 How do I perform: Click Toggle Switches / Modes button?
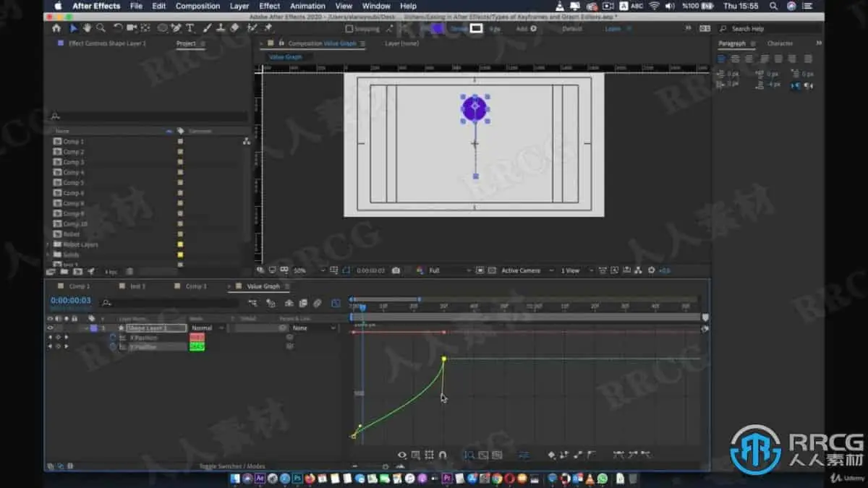pyautogui.click(x=231, y=466)
